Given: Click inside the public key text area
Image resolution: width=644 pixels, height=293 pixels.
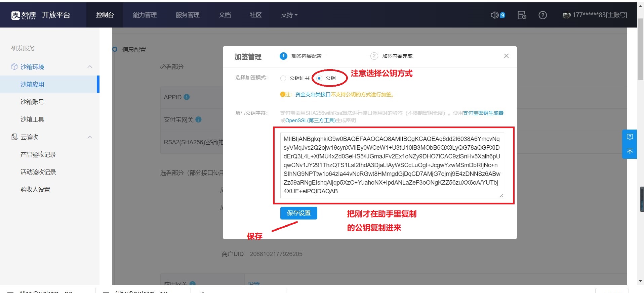Looking at the screenshot, I should tap(392, 165).
